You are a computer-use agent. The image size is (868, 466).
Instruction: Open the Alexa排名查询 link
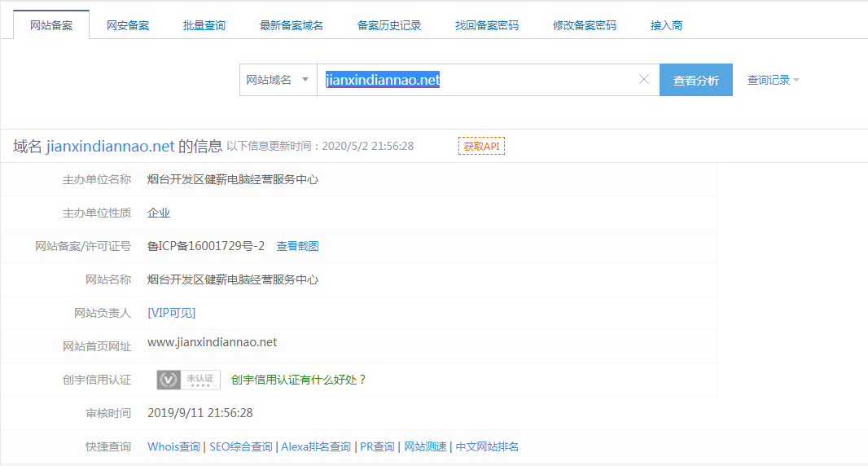point(316,446)
